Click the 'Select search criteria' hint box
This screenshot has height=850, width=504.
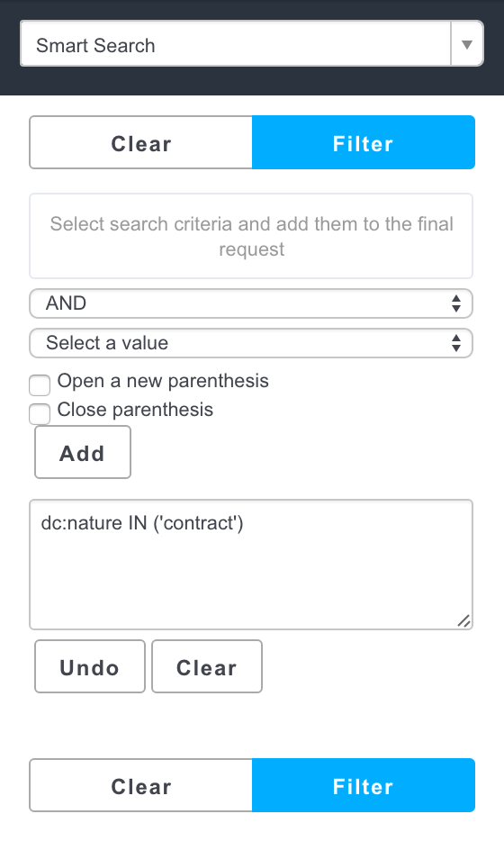251,236
